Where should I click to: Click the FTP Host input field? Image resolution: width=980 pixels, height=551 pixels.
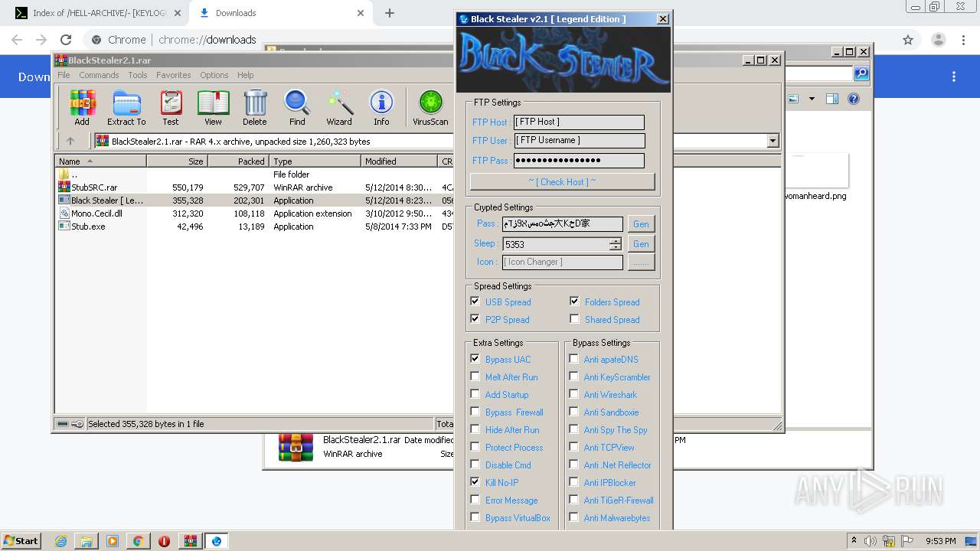579,122
